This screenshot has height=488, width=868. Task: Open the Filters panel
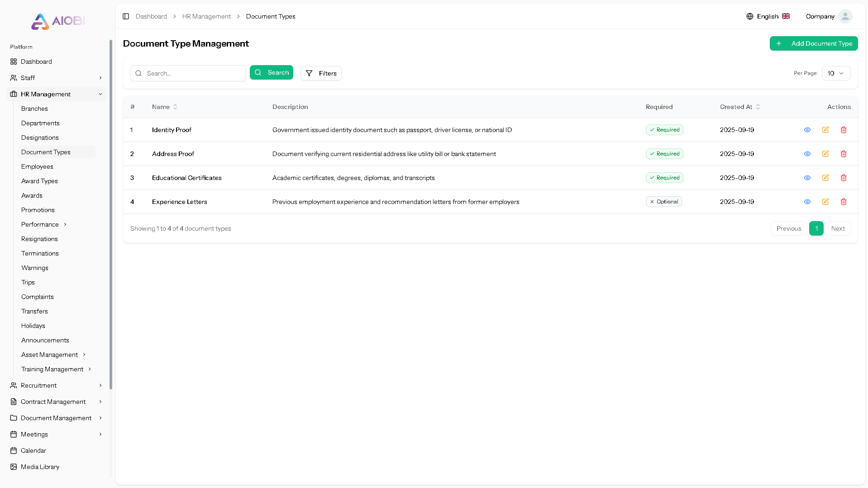pos(320,73)
